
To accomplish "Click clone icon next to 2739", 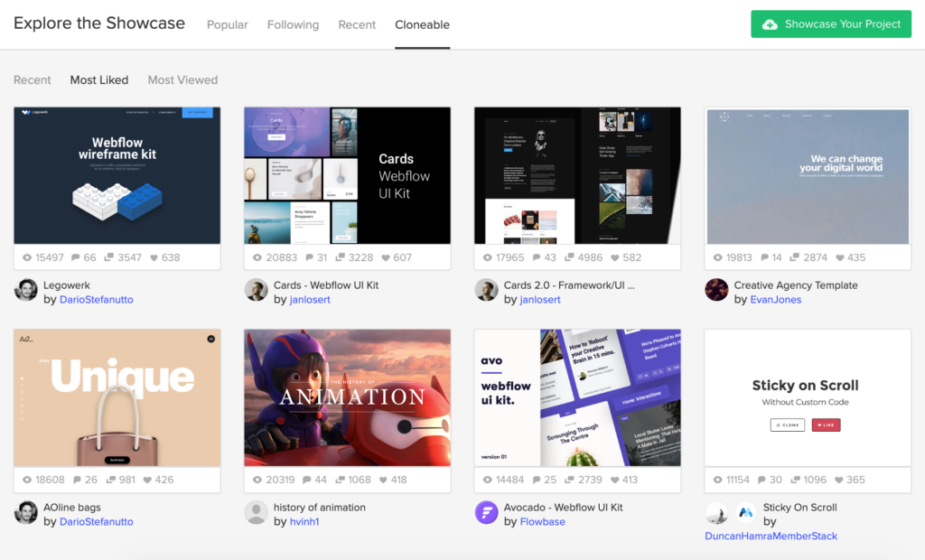I will (x=569, y=480).
